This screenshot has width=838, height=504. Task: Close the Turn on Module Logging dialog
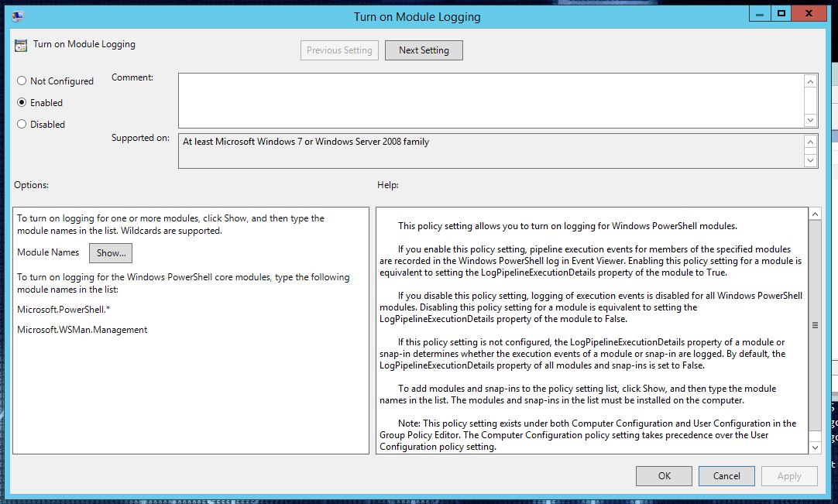coord(809,14)
